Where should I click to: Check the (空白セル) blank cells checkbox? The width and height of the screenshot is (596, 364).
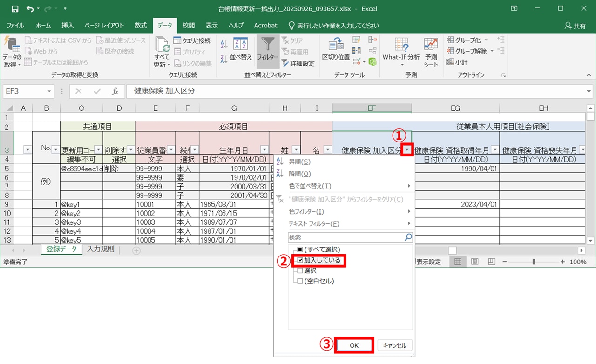click(300, 281)
